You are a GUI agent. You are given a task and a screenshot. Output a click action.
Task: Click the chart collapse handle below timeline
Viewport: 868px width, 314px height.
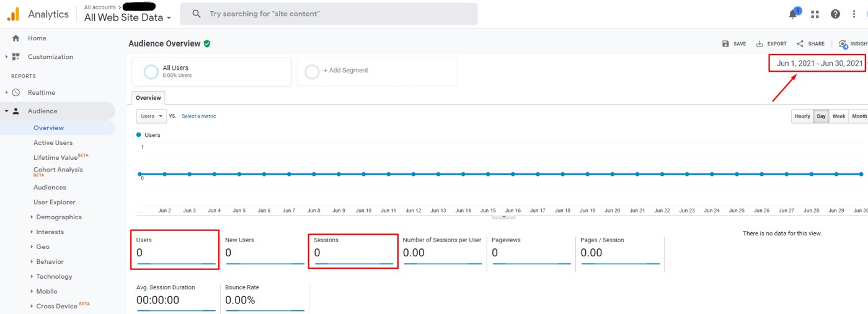pos(503,217)
